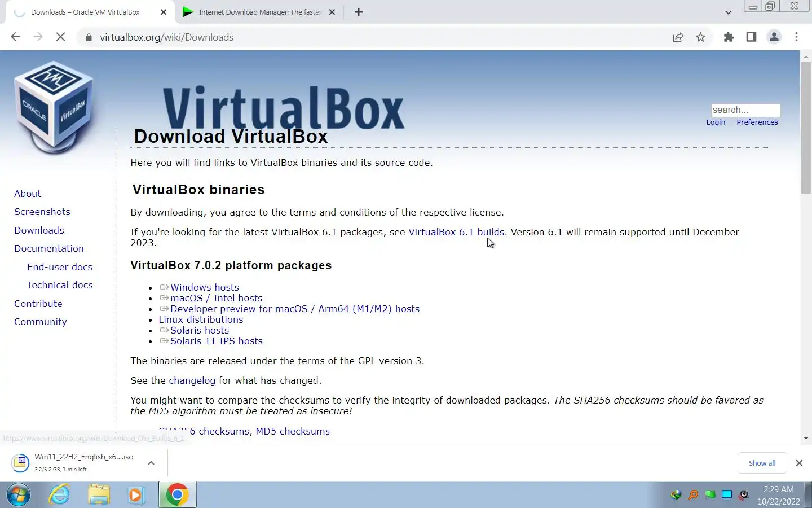The height and width of the screenshot is (508, 812).
Task: Open File Explorer from taskbar
Action: tap(99, 495)
